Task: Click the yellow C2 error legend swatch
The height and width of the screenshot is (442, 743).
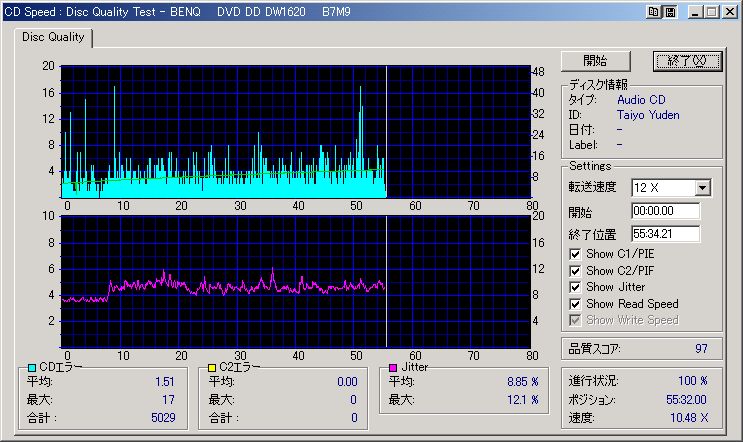Action: [x=212, y=368]
